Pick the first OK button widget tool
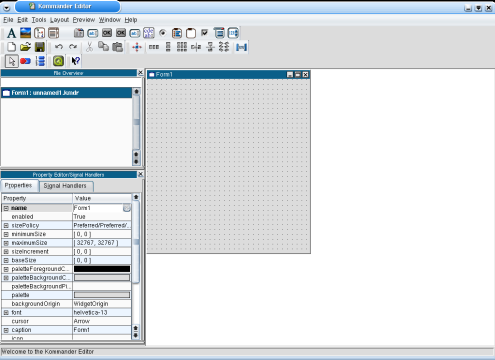 point(107,33)
